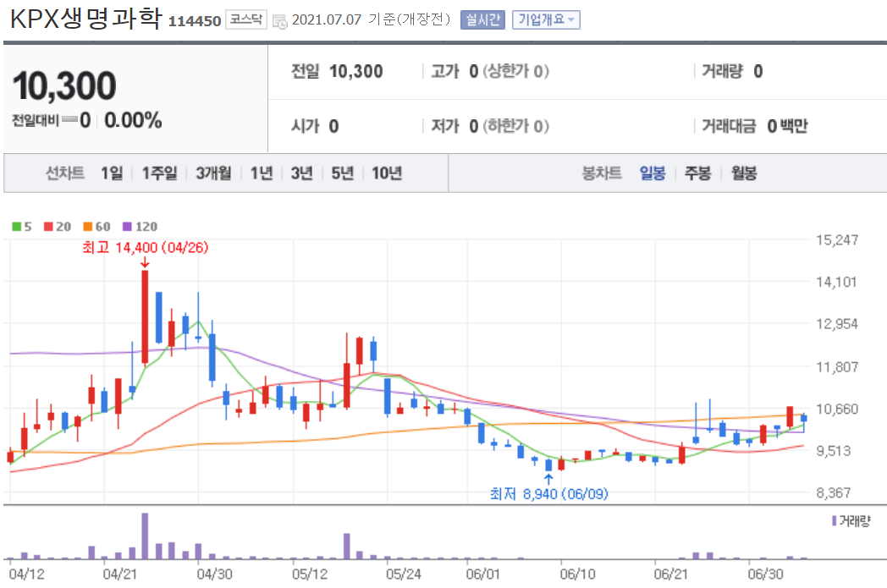This screenshot has height=588, width=887.
Task: Click the 14,101 price axis label
Action: [x=837, y=282]
